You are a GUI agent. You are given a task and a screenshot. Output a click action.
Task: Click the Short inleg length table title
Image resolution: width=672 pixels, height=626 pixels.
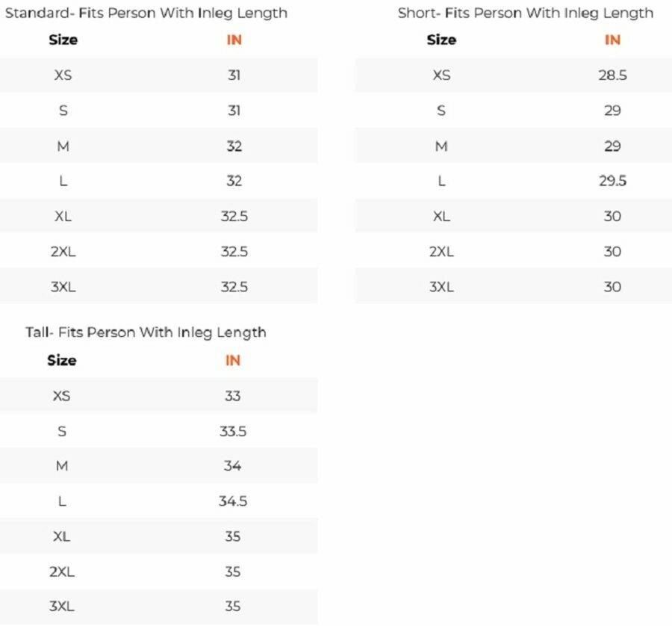point(525,13)
